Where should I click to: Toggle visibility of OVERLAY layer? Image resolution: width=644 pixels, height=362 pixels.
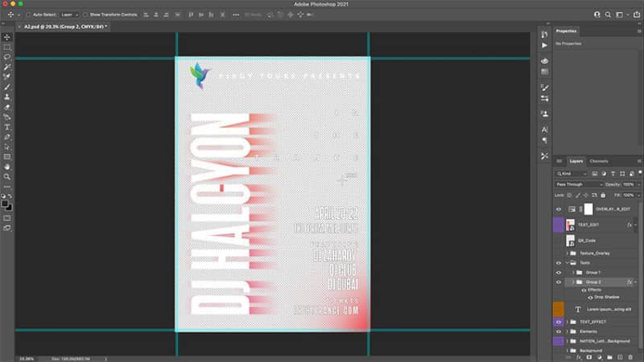point(559,209)
